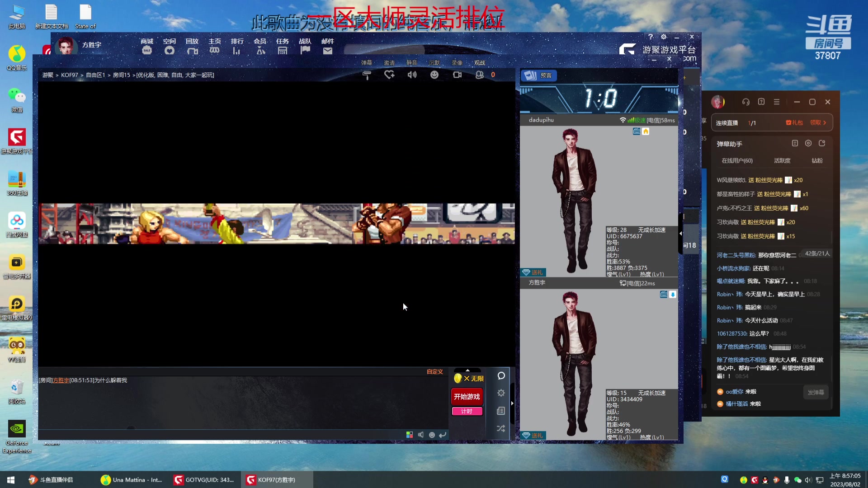
Task: Click the 发弹幕 send danmaku button
Action: [816, 392]
